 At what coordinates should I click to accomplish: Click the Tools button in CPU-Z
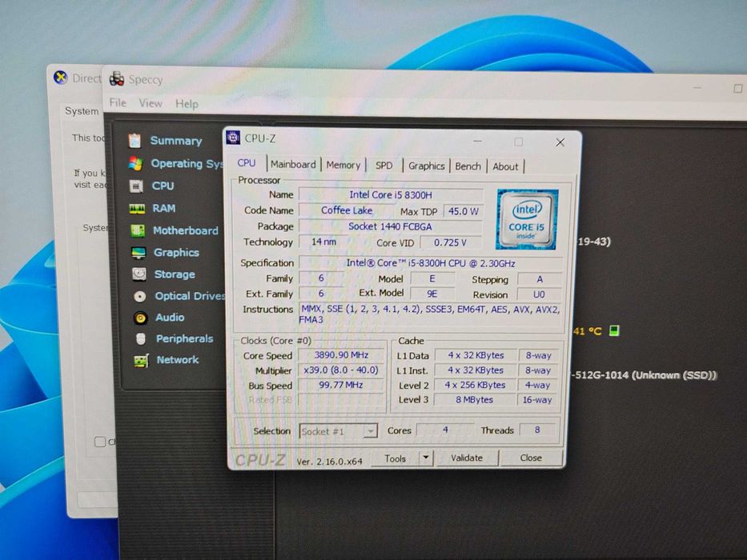[x=395, y=458]
